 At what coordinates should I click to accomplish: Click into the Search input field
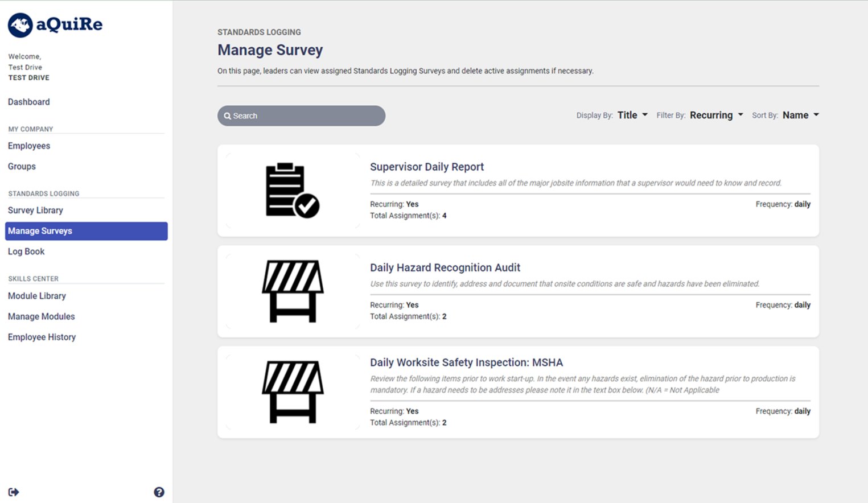pos(307,116)
